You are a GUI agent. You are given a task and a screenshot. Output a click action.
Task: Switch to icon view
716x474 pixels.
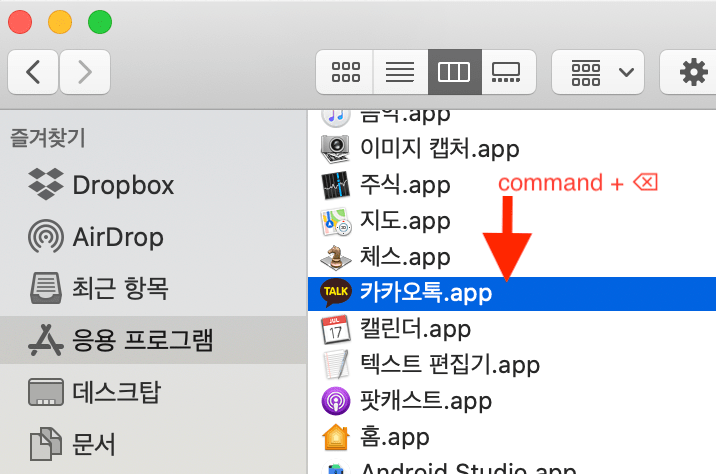(x=345, y=72)
